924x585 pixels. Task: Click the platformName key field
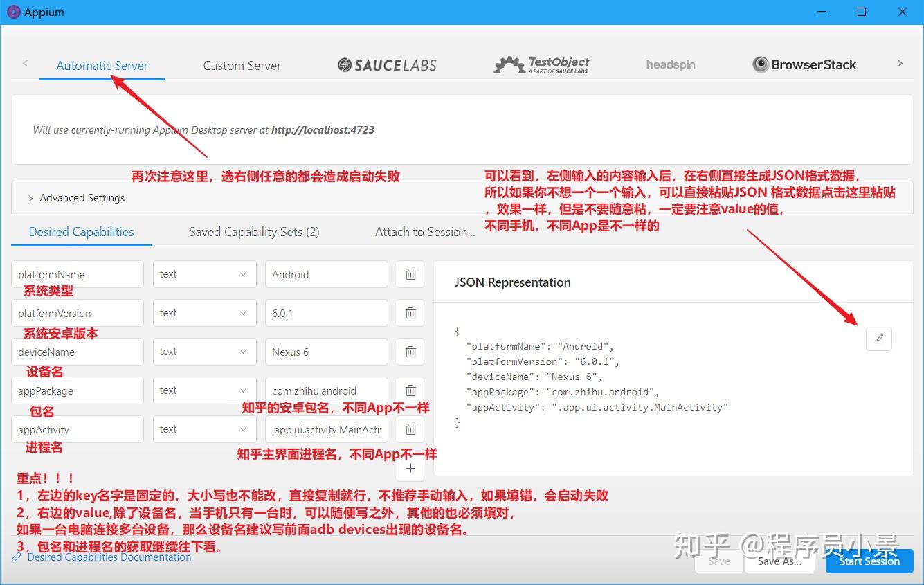(x=78, y=274)
